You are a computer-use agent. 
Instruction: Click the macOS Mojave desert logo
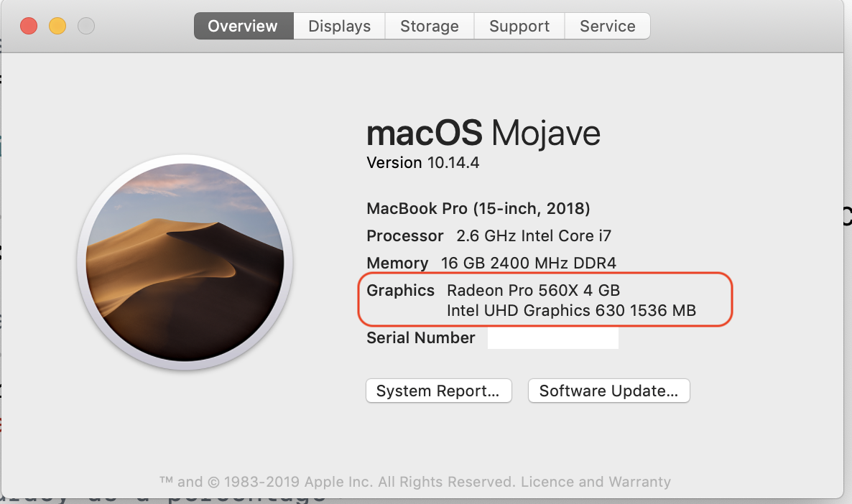click(184, 263)
